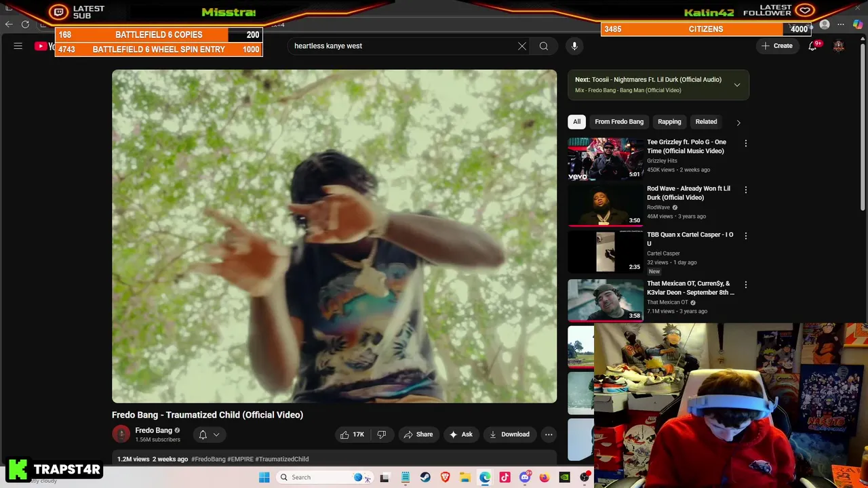
Task: Go back in the browser
Action: point(9,24)
